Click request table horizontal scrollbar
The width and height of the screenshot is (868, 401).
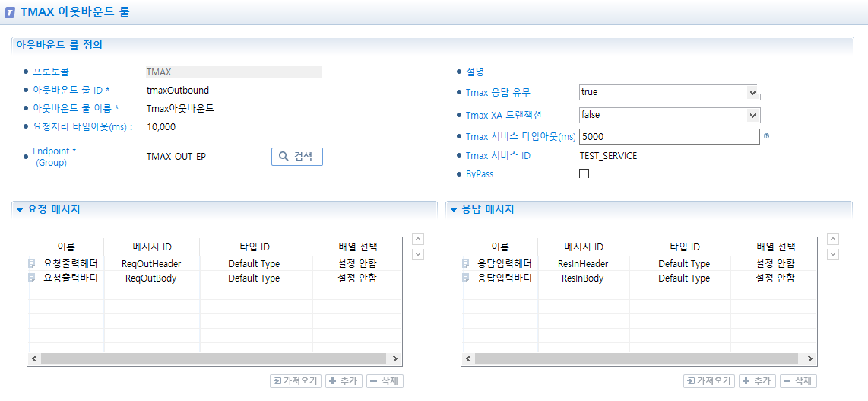pyautogui.click(x=214, y=359)
